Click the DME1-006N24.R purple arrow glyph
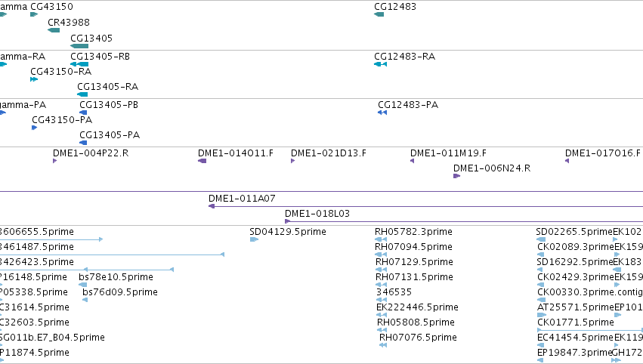This screenshot has width=643, height=364. pos(457,176)
